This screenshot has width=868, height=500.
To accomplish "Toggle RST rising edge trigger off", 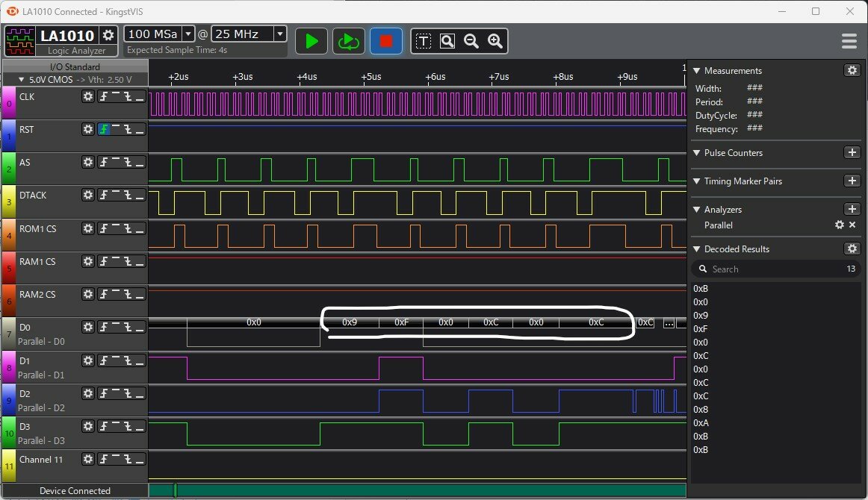I will click(104, 129).
